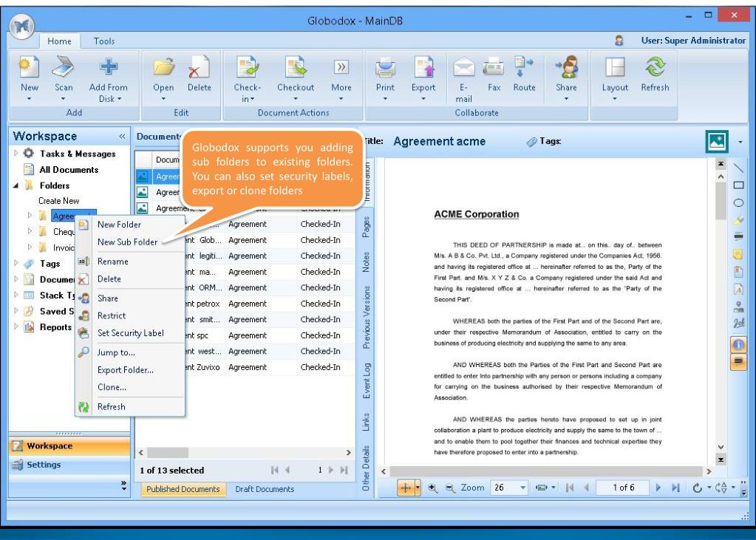
Task: Open the rotate dropdown arrow in viewer toolbar
Action: (709, 488)
